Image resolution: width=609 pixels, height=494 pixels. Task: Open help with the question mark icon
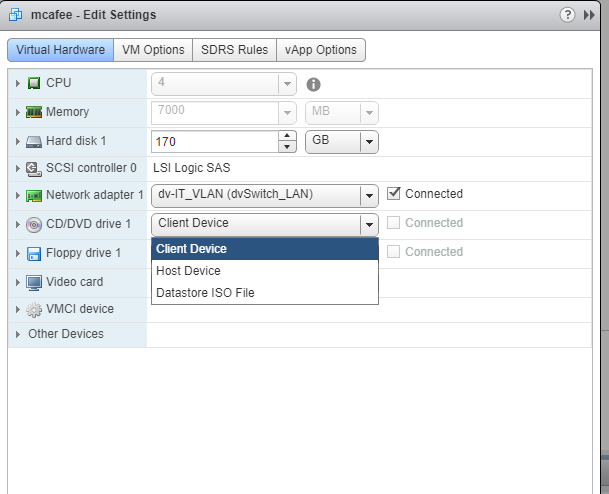(x=567, y=15)
